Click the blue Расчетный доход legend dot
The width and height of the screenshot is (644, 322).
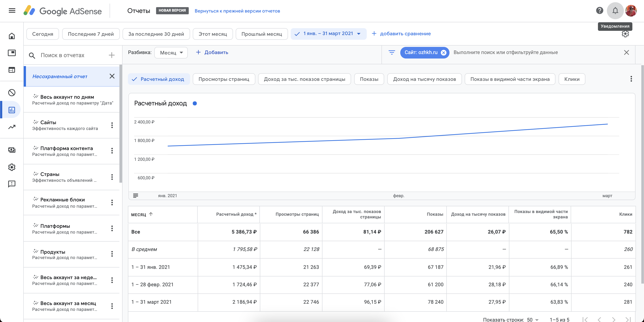(x=195, y=103)
